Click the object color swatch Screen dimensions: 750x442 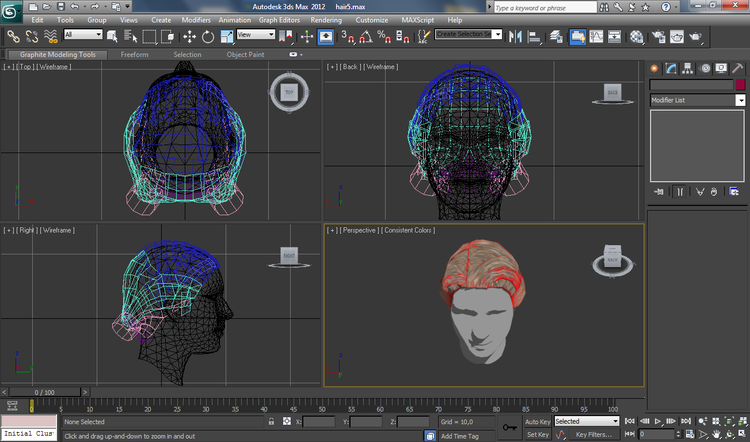coord(740,85)
